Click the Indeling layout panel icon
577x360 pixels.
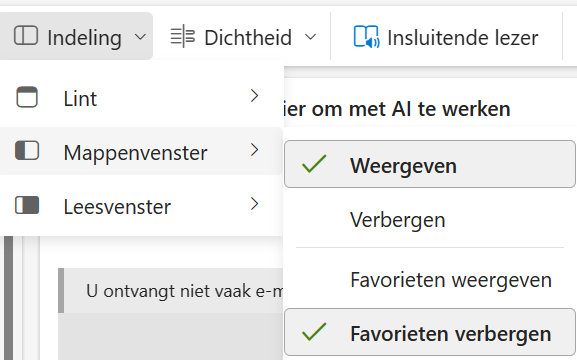coord(26,36)
